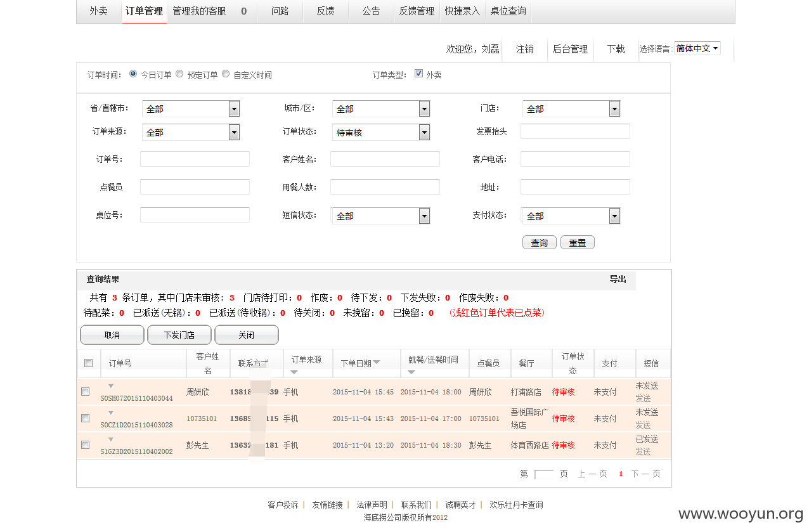Open the 欢乐牡丹卡查询 footer link
Image resolution: width=809 pixels, height=532 pixels.
point(516,505)
